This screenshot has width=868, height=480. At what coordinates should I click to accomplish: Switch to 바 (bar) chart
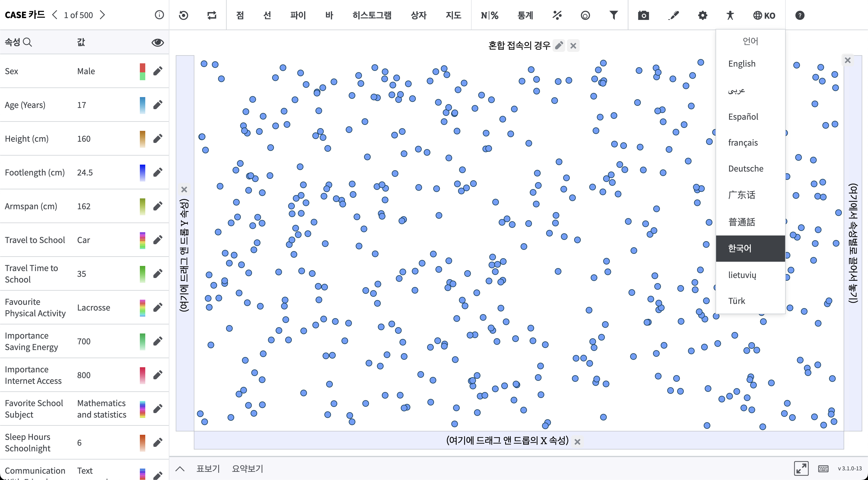pyautogui.click(x=329, y=15)
